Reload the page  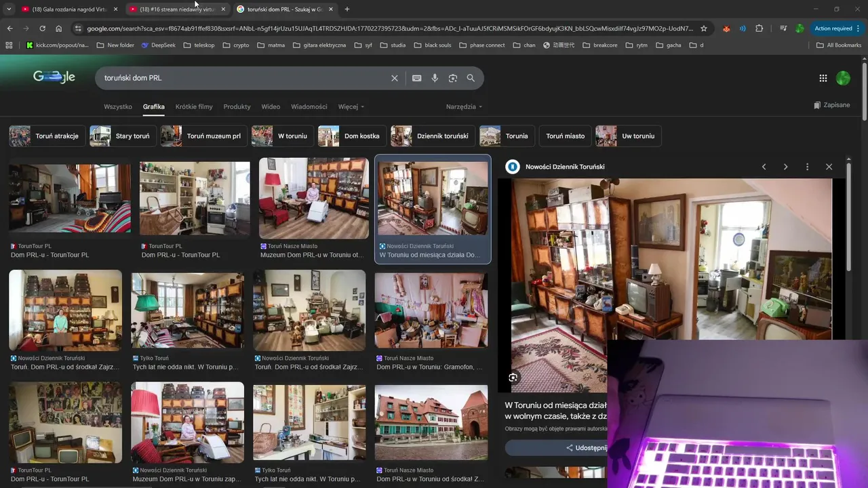(x=42, y=28)
